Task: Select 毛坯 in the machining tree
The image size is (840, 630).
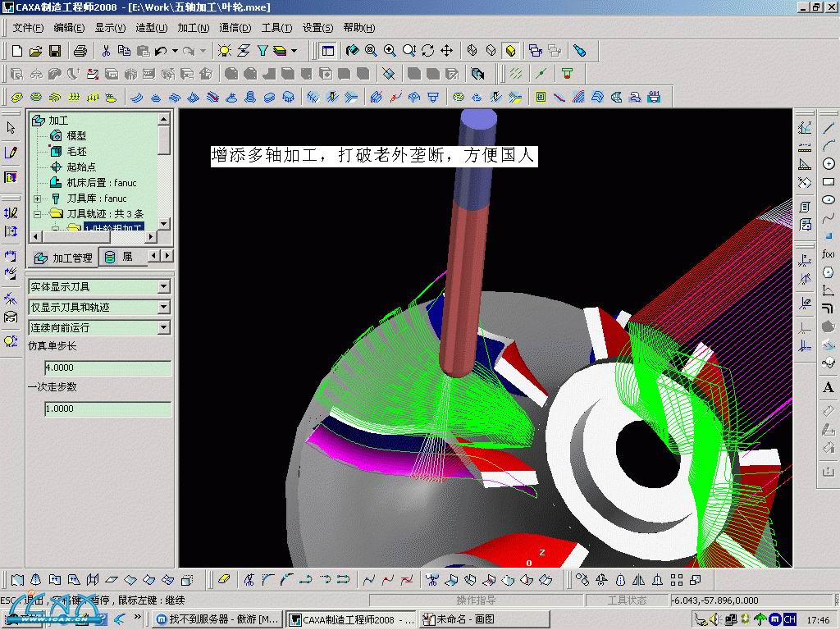Action: pyautogui.click(x=76, y=152)
